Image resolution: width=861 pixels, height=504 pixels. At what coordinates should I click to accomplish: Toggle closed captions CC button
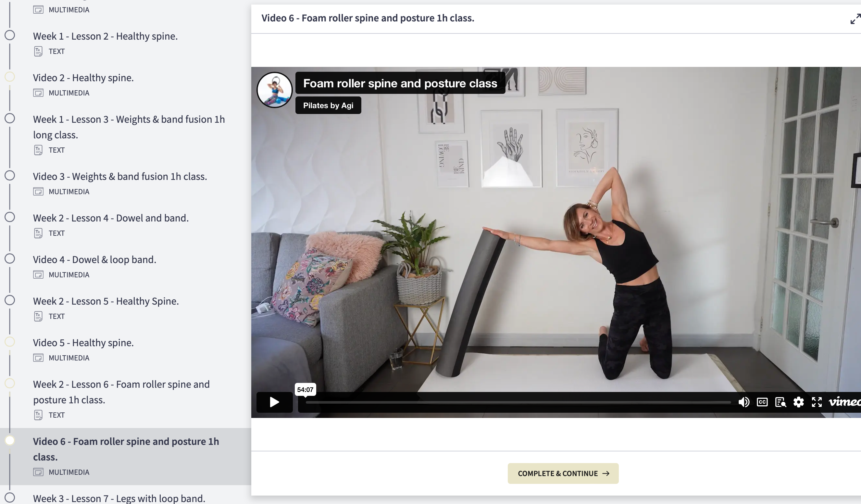coord(762,402)
